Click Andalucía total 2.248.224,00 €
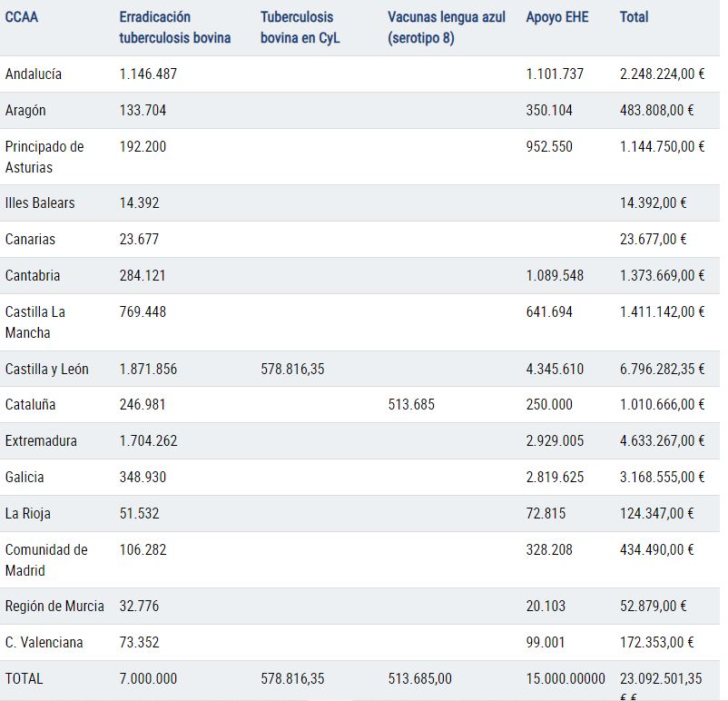Viewport: 728px width, 701px height. (662, 74)
